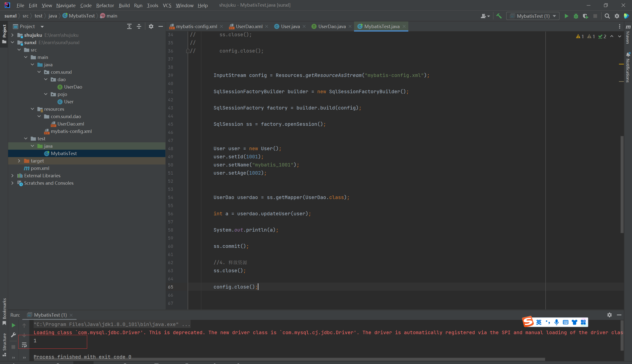Click the Build project hammer icon
The width and height of the screenshot is (632, 364).
coord(499,16)
